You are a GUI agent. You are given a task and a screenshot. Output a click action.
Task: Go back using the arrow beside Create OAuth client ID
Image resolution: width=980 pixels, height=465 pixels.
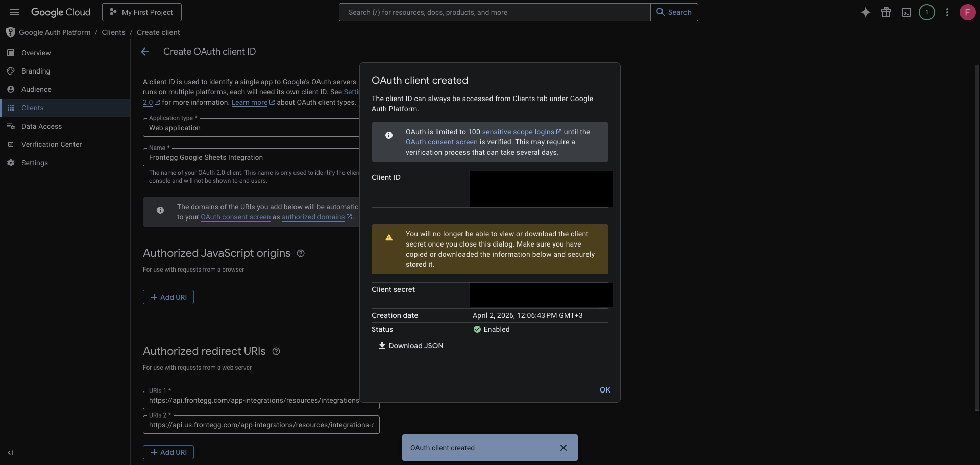tap(145, 52)
